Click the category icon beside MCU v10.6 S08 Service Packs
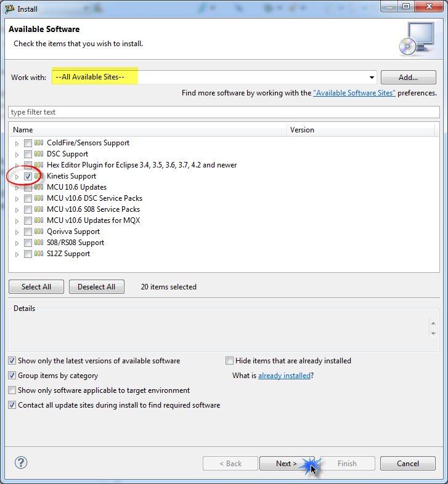Viewport: 448px width, 484px height. click(x=39, y=209)
